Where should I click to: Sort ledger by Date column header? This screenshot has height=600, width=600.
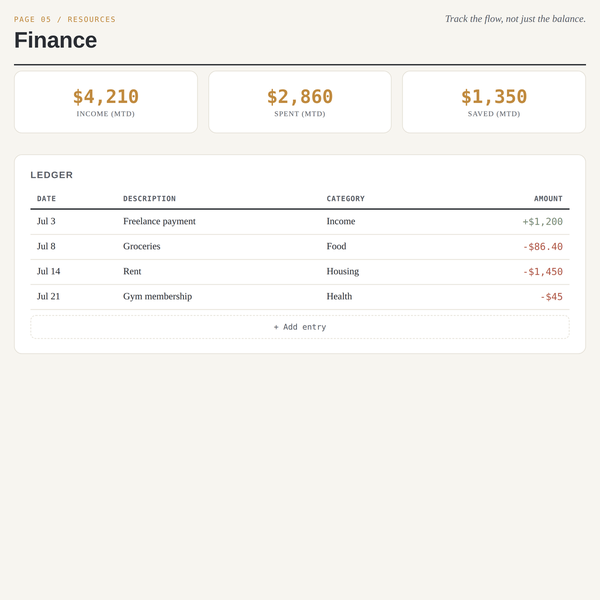tap(46, 199)
